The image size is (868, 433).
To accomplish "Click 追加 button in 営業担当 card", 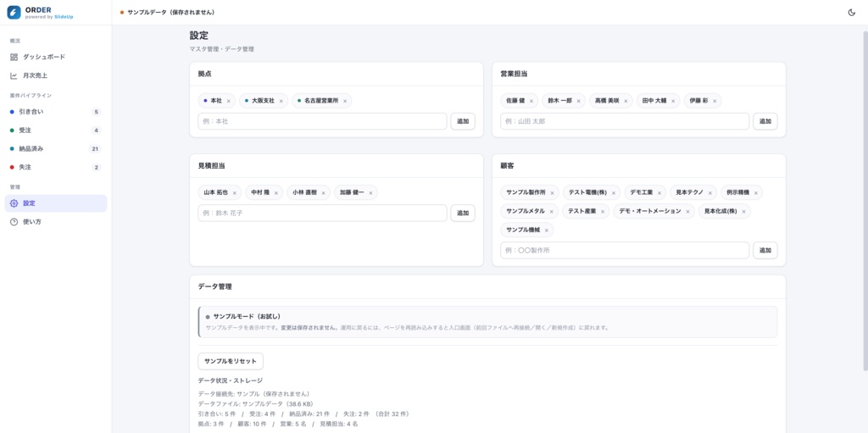I will click(765, 121).
